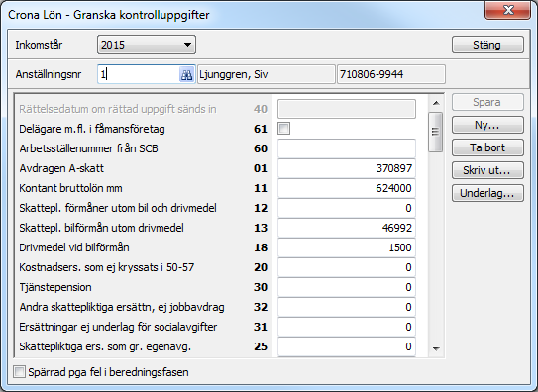This screenshot has height=392, width=538.
Task: Click the Tjänstepension value field
Action: pyautogui.click(x=347, y=287)
